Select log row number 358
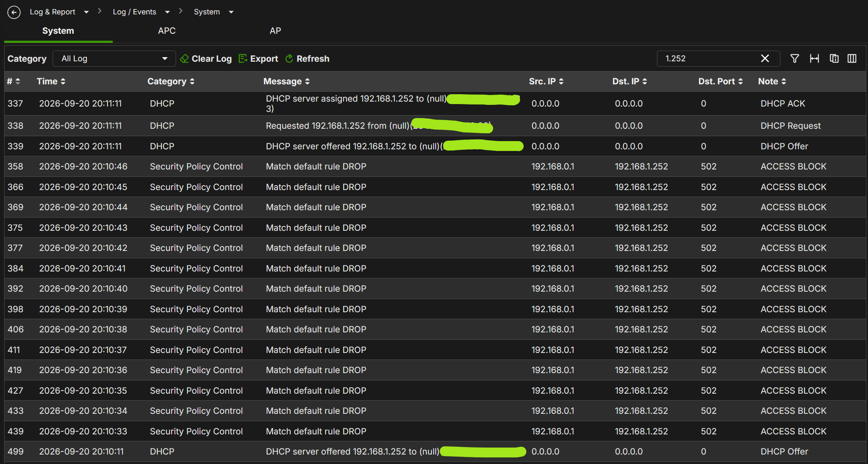The height and width of the screenshot is (464, 868). tap(435, 167)
